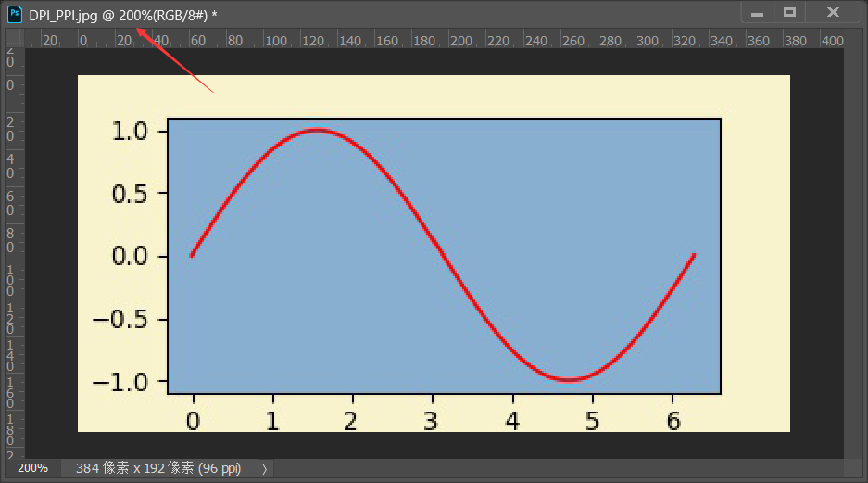Click the '0.5' y-axis label on the plot
868x483 pixels.
[130, 194]
